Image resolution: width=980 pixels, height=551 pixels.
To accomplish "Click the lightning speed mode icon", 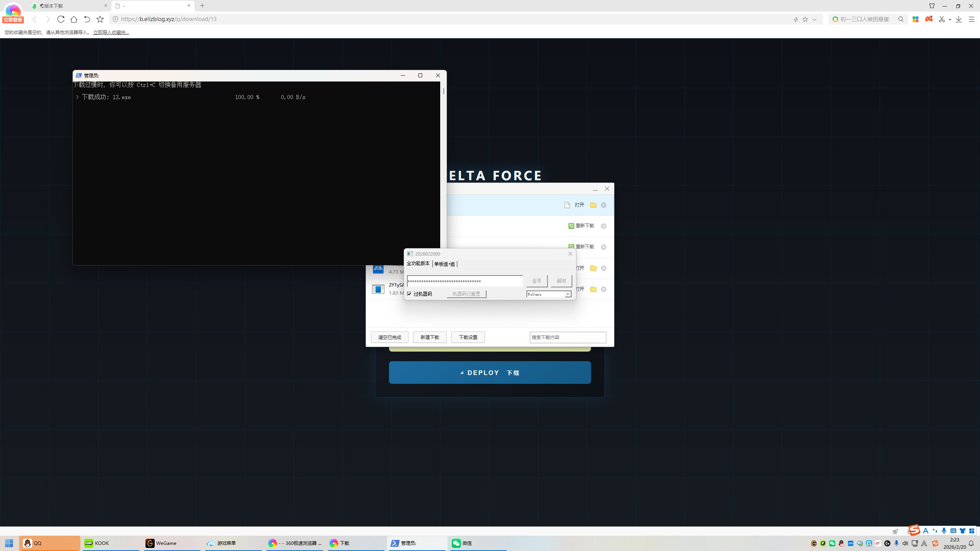I will point(795,19).
